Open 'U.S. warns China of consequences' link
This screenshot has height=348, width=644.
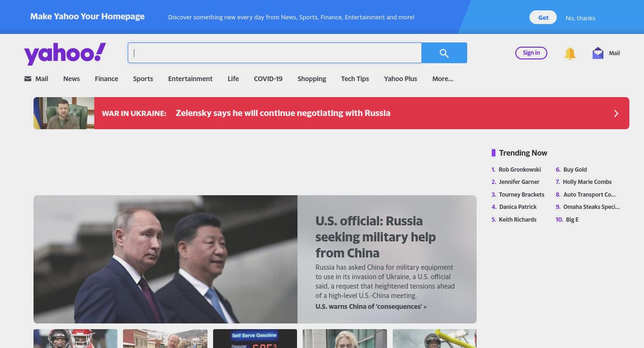pyautogui.click(x=371, y=307)
